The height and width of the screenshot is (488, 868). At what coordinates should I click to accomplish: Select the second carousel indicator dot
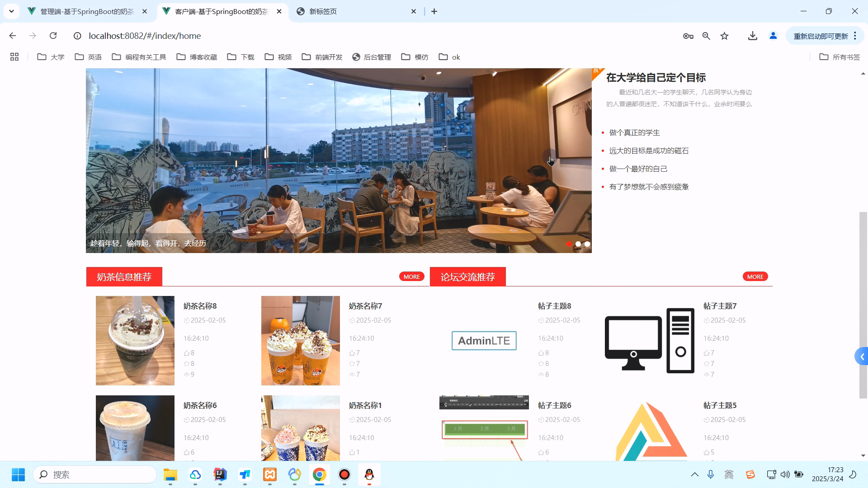point(578,244)
